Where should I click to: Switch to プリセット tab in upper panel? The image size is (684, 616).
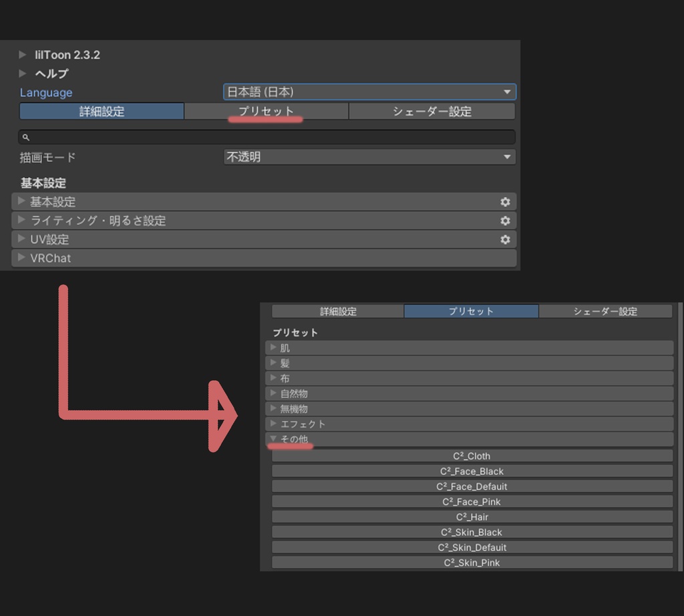tap(266, 112)
